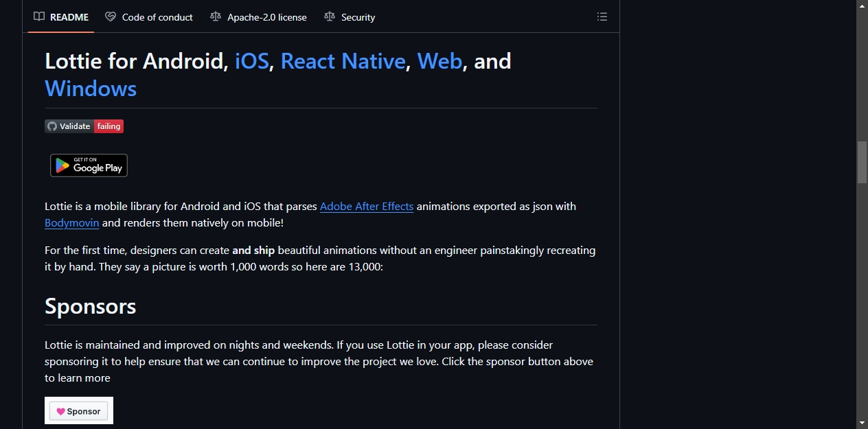Open the Validate failing status badge

point(84,126)
